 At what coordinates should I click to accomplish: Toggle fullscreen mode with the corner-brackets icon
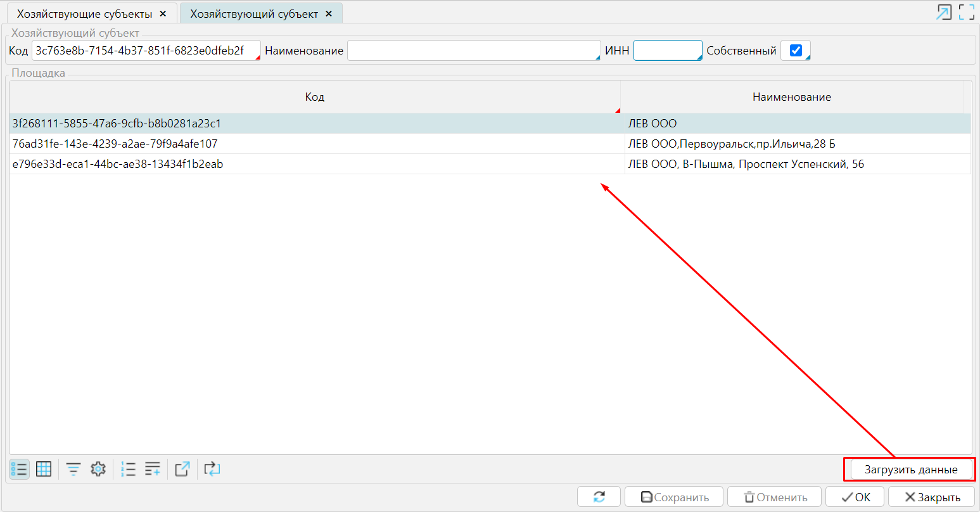point(966,12)
